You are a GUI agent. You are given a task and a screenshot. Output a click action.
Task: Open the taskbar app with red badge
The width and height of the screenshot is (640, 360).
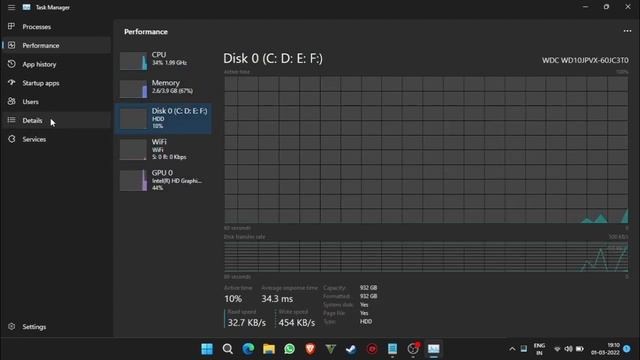click(413, 349)
